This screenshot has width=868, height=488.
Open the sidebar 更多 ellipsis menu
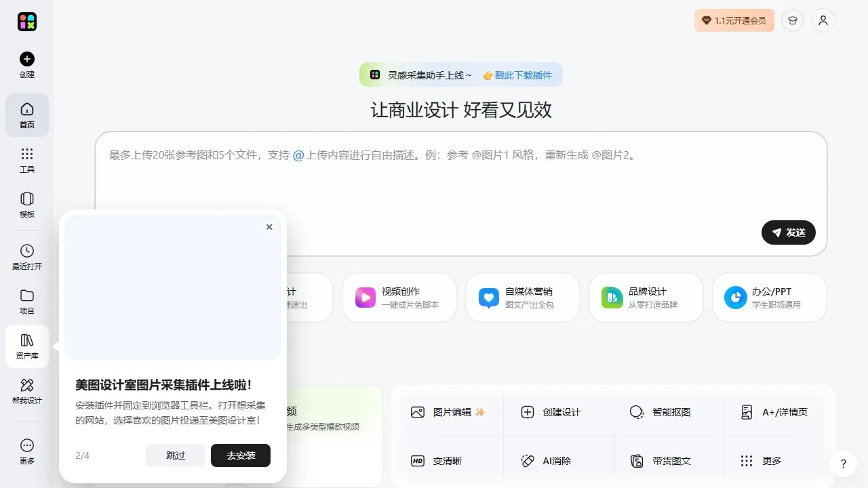tap(27, 451)
